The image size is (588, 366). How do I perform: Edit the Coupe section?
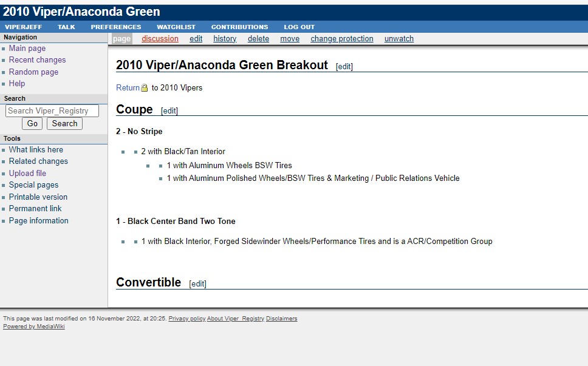[x=169, y=111]
